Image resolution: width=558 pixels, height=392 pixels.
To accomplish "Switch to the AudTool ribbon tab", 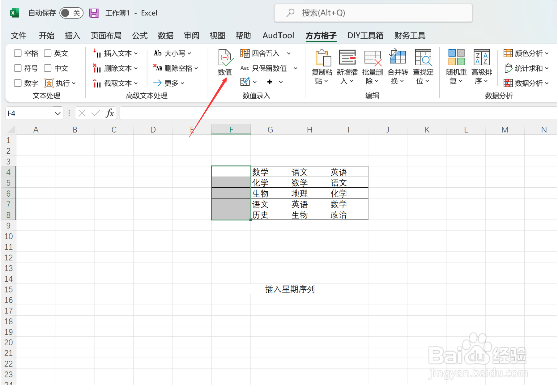I will pyautogui.click(x=278, y=36).
